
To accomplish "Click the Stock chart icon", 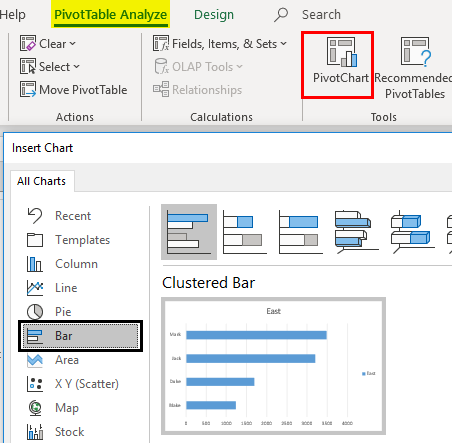I will 35,432.
